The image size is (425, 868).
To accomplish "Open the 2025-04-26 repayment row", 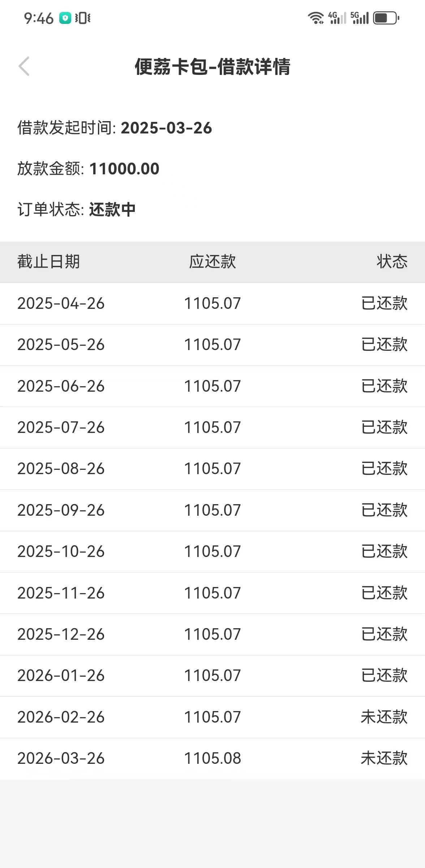I will [212, 303].
